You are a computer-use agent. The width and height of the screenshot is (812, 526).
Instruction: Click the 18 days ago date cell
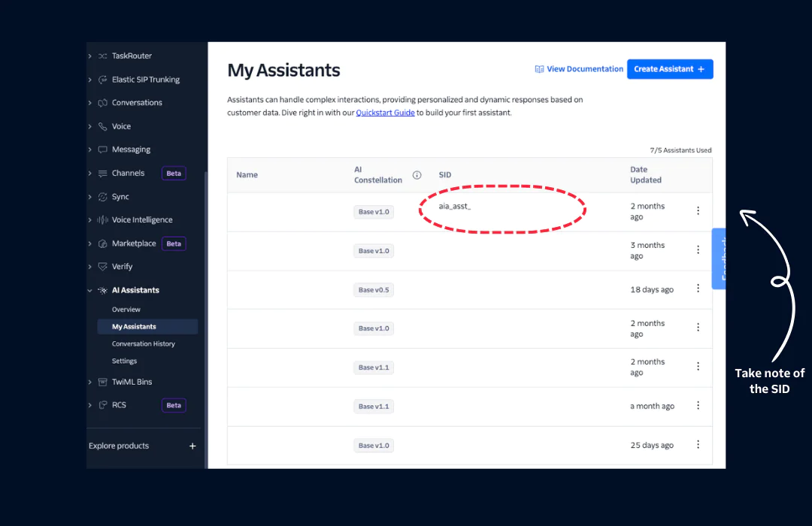(652, 289)
